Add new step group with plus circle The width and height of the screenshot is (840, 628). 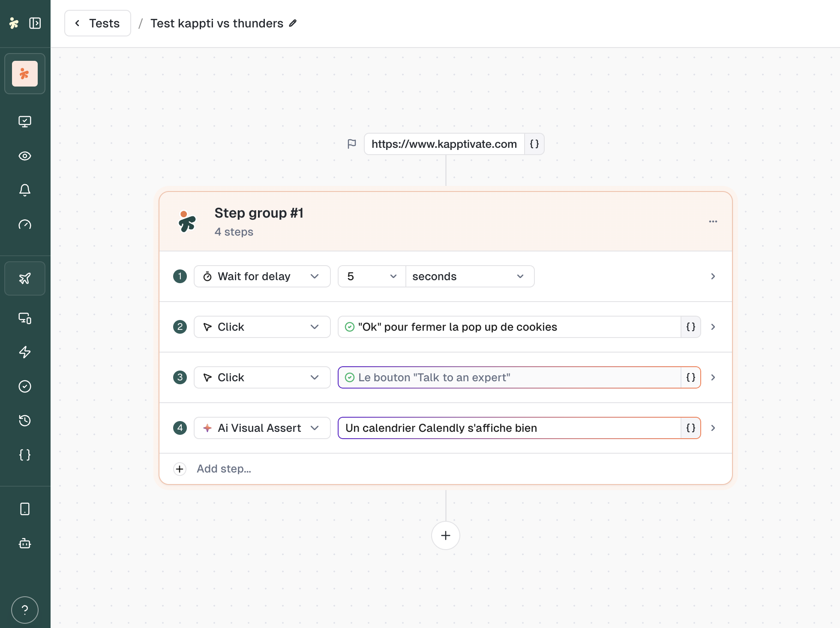[x=446, y=535]
